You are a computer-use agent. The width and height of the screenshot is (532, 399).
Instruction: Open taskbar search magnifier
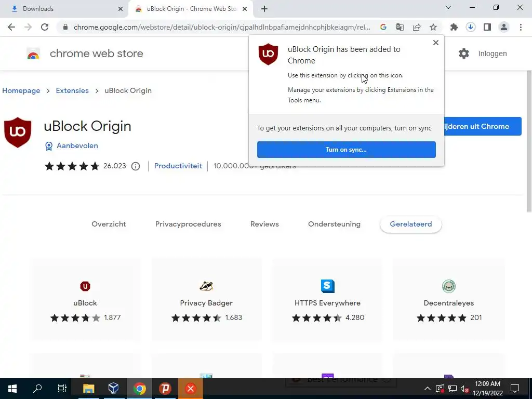37,389
